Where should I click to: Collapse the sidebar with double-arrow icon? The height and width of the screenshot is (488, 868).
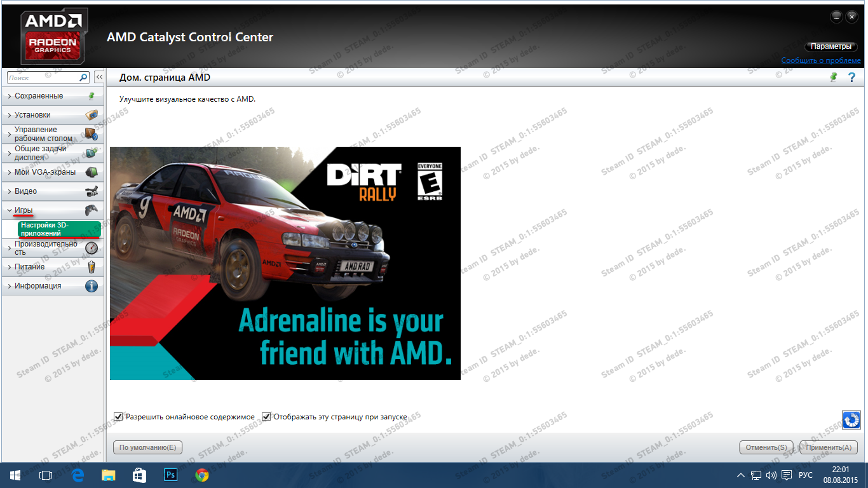tap(99, 78)
